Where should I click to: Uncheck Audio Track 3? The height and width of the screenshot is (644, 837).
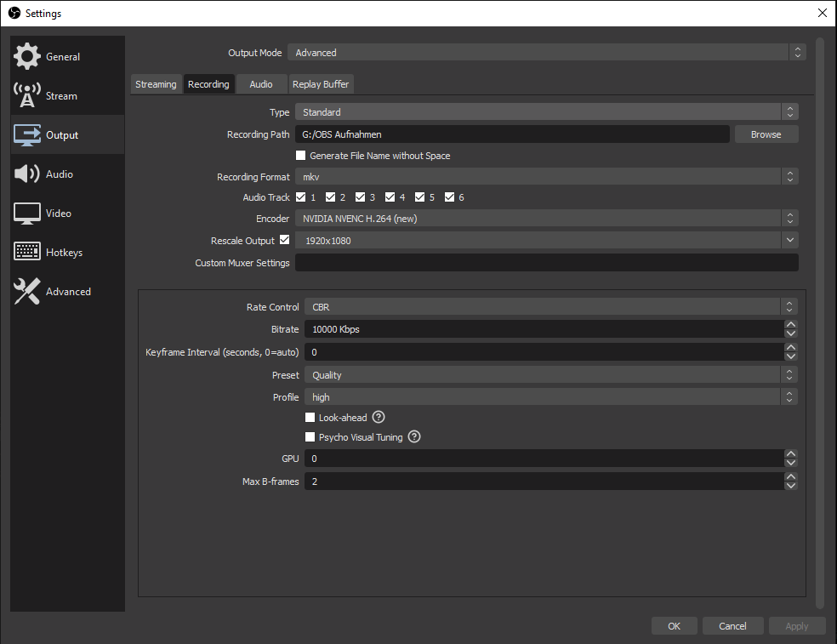[361, 197]
